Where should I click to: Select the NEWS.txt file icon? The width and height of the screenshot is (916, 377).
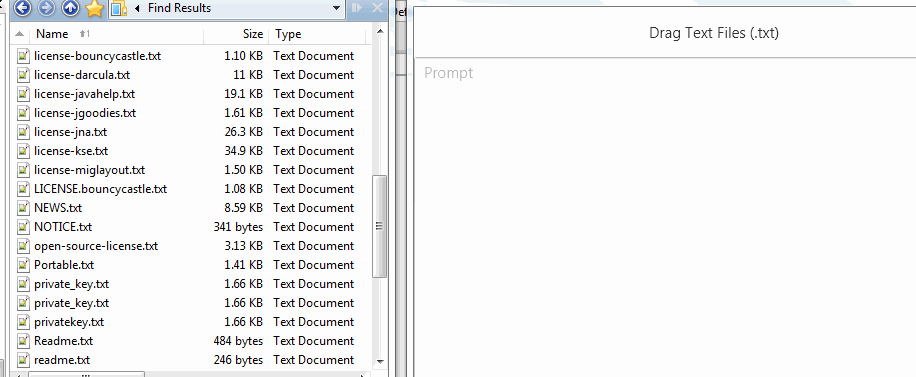(23, 207)
